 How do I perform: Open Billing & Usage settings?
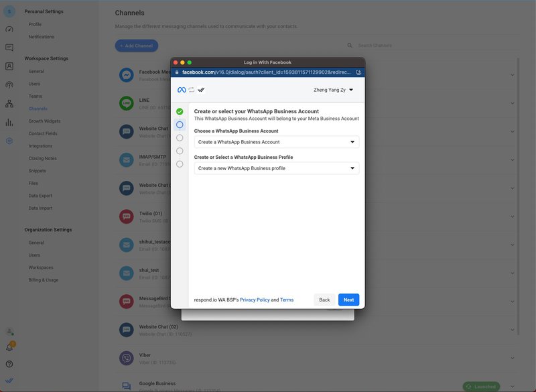[x=44, y=280]
